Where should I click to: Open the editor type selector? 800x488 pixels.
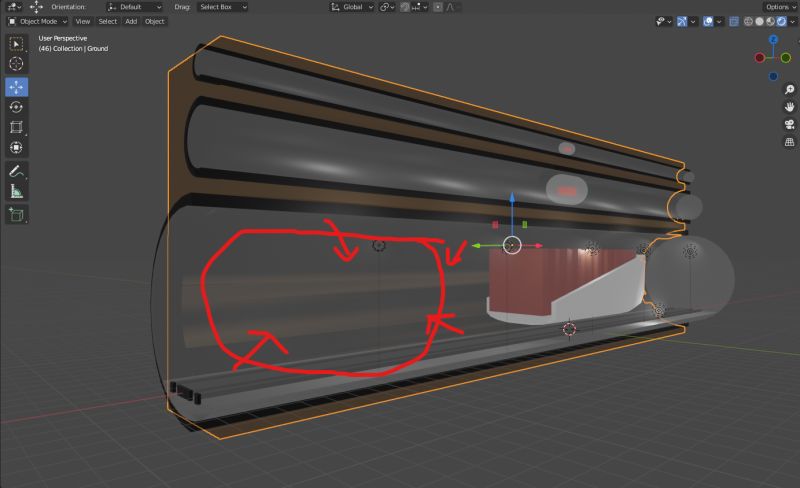(14, 7)
